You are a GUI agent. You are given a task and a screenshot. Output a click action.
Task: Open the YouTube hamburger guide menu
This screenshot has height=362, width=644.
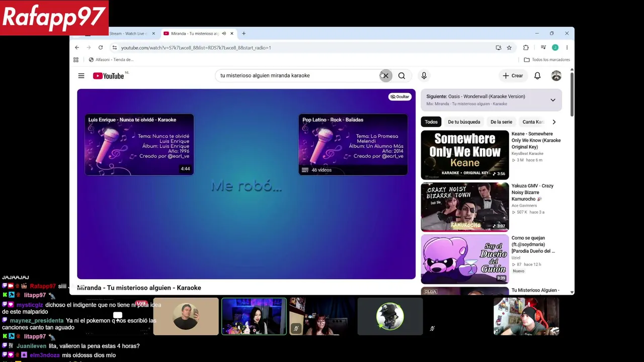click(81, 76)
